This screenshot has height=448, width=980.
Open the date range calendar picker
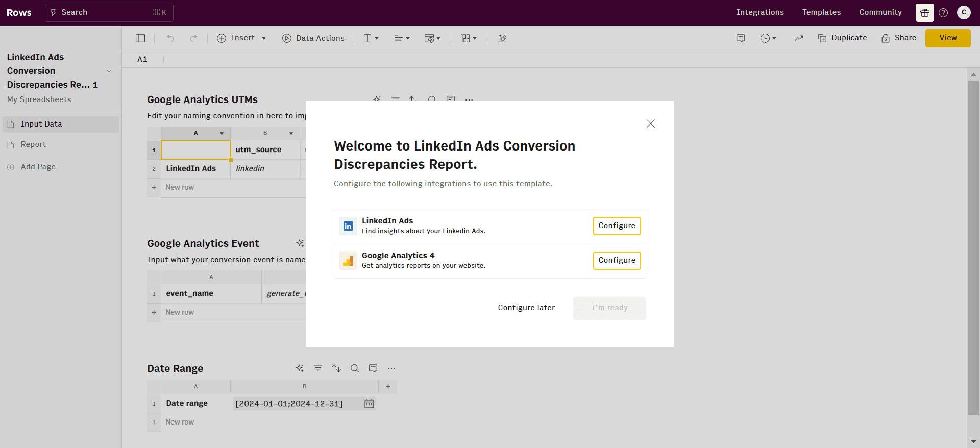pyautogui.click(x=369, y=404)
